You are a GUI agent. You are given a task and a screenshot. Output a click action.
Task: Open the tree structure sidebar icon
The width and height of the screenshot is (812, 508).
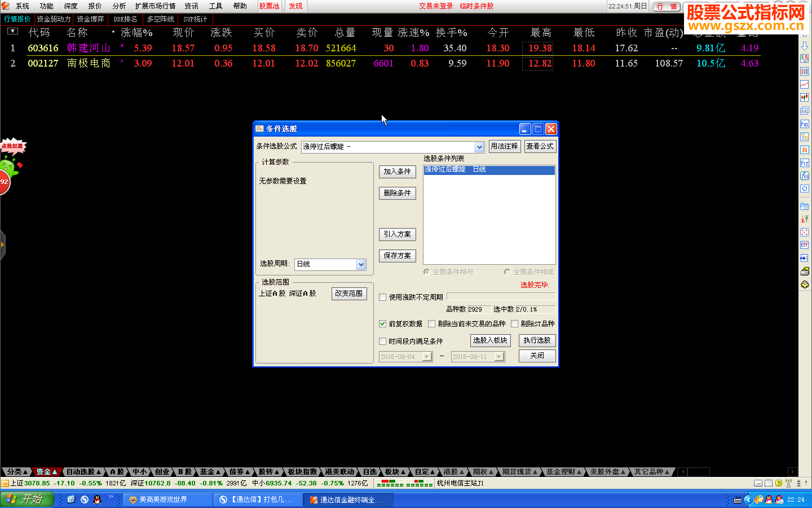(805, 137)
